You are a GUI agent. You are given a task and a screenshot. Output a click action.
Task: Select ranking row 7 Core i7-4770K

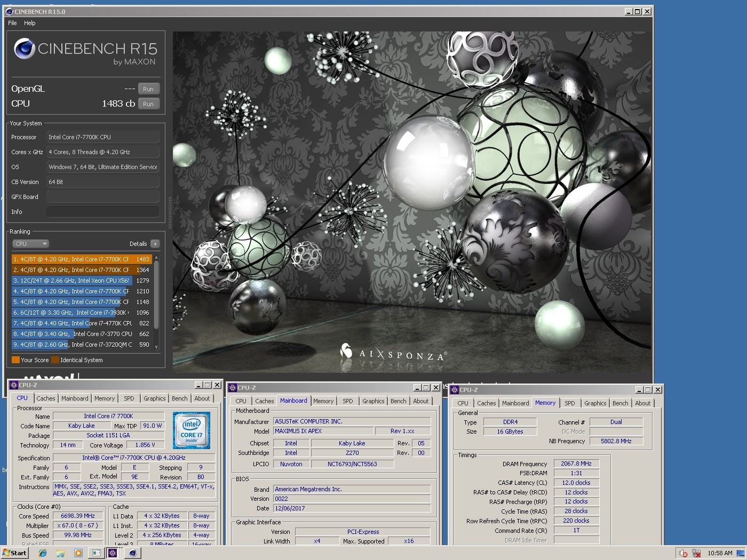[82, 323]
